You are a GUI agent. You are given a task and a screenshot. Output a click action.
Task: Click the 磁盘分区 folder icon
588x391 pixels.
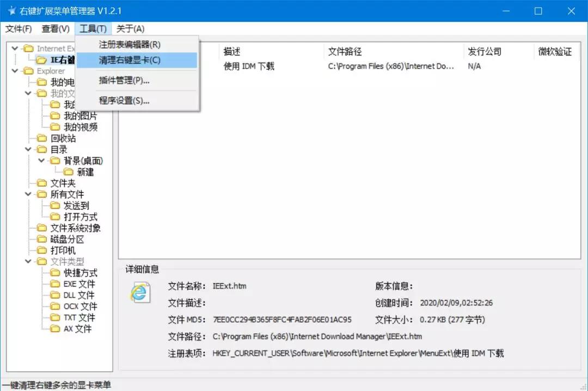click(x=42, y=239)
